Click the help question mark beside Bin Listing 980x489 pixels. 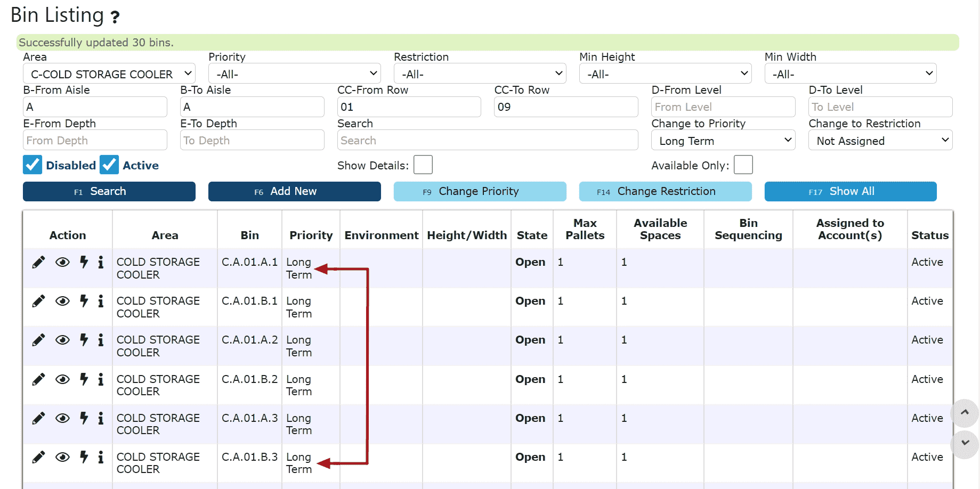115,17
